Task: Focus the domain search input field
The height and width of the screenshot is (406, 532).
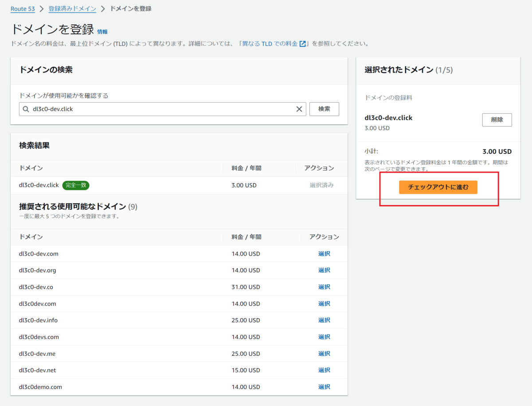Action: pyautogui.click(x=162, y=109)
